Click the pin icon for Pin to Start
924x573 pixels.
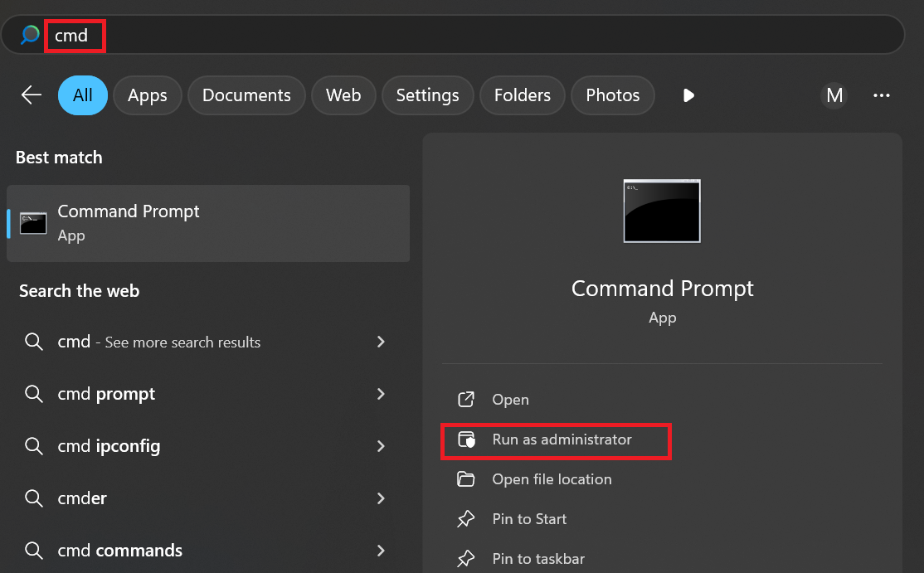466,519
